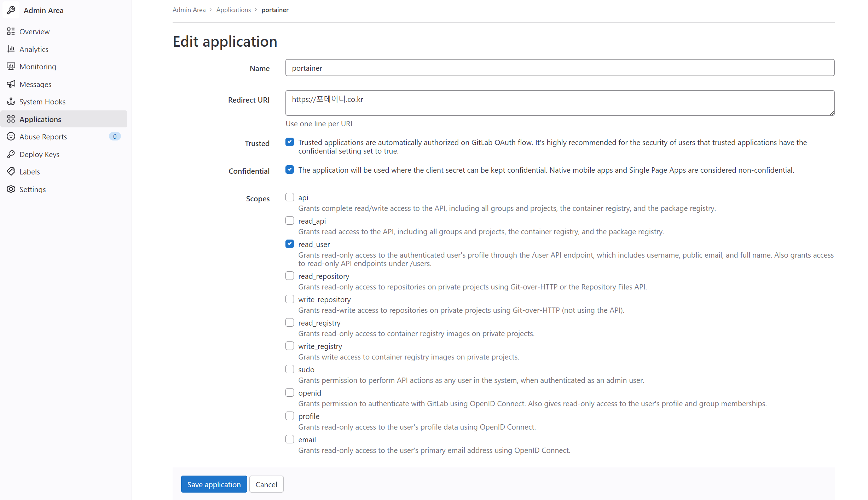Open Abuse Reports in sidebar

(43, 137)
